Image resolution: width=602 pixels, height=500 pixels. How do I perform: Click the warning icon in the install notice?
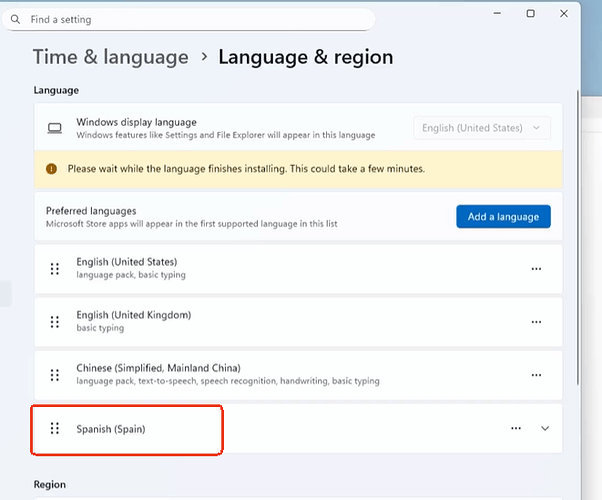[52, 169]
